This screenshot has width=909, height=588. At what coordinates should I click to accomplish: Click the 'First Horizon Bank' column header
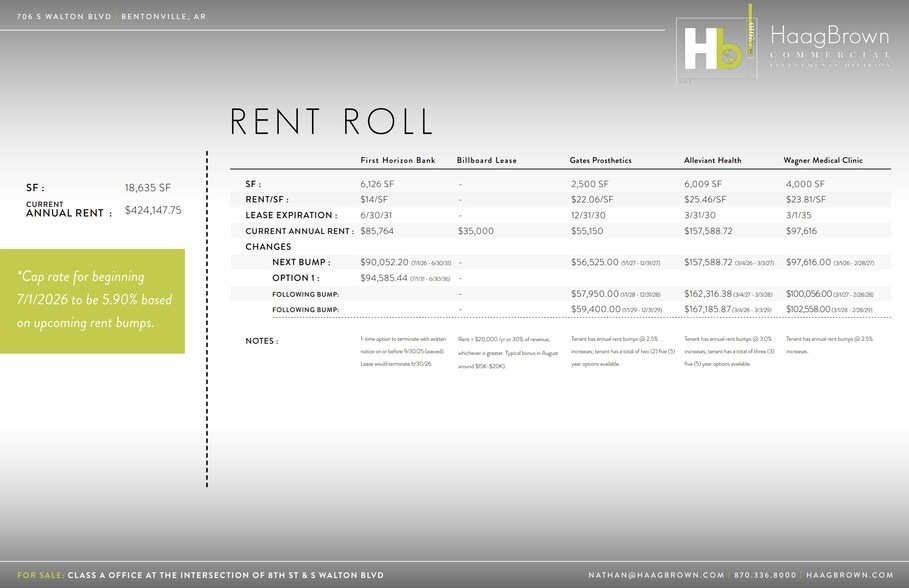[398, 160]
